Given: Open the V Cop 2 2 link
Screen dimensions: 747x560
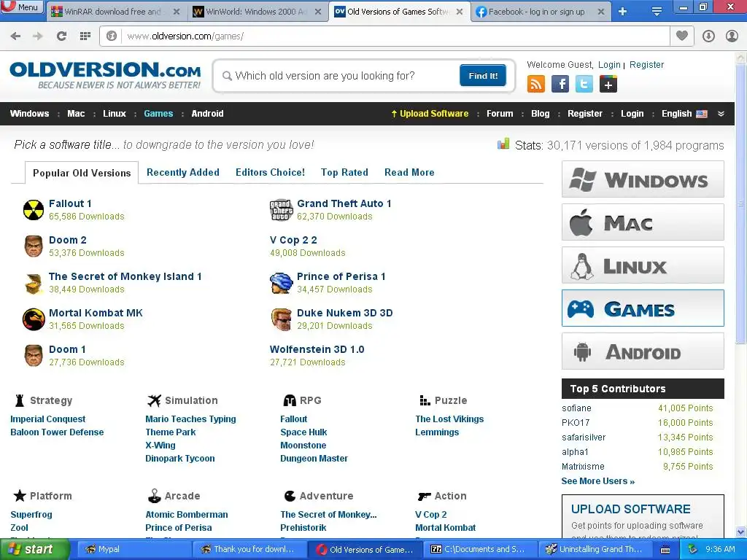Looking at the screenshot, I should click(293, 240).
